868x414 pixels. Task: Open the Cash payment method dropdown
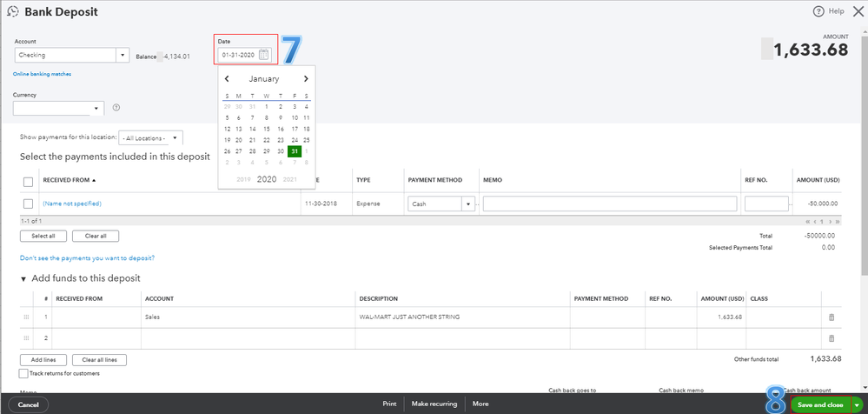coord(469,204)
